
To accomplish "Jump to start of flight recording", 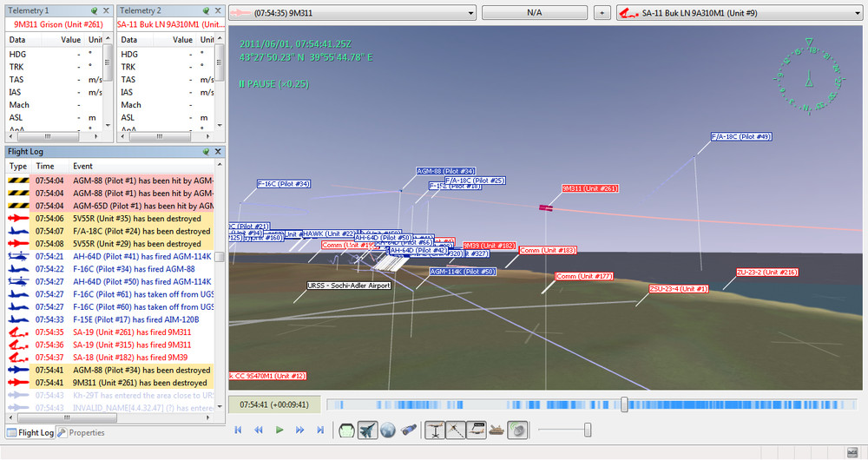I will (x=238, y=430).
